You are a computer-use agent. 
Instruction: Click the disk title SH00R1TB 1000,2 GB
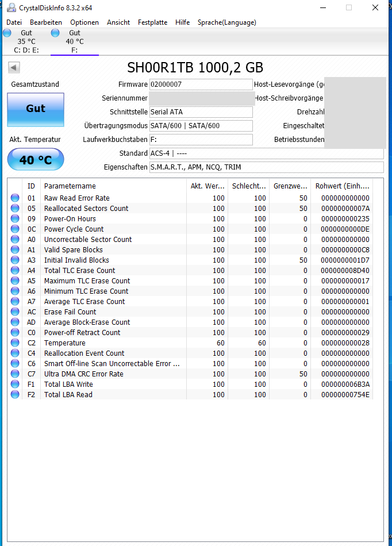[195, 68]
